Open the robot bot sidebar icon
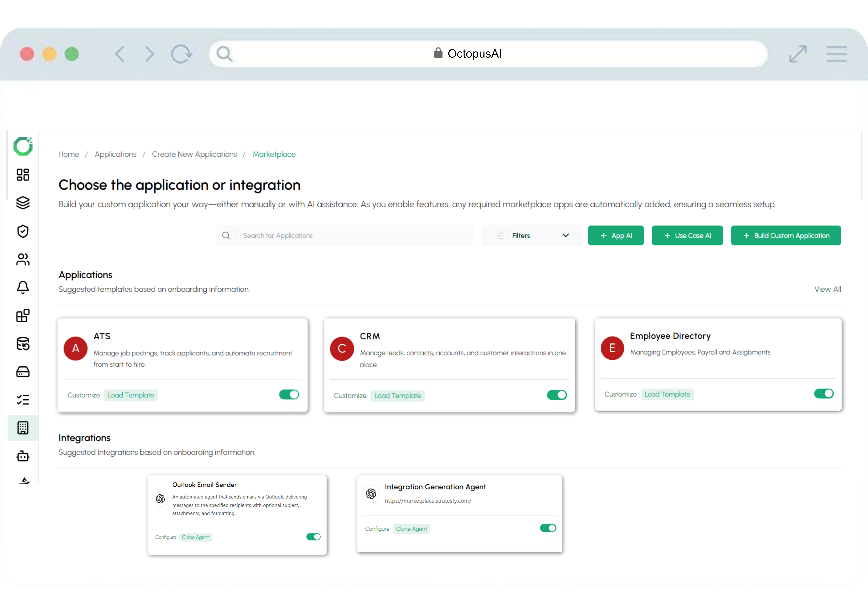The image size is (868, 614). pyautogui.click(x=23, y=456)
